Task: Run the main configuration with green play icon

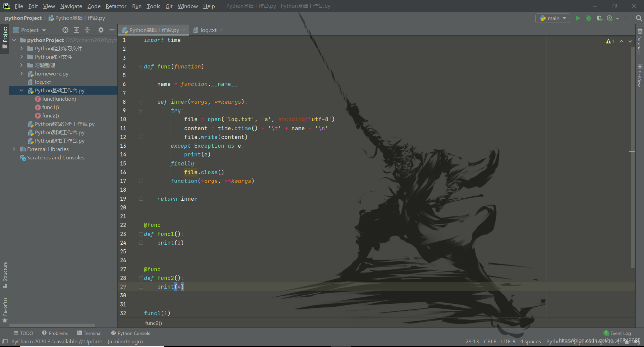Action: click(x=578, y=18)
